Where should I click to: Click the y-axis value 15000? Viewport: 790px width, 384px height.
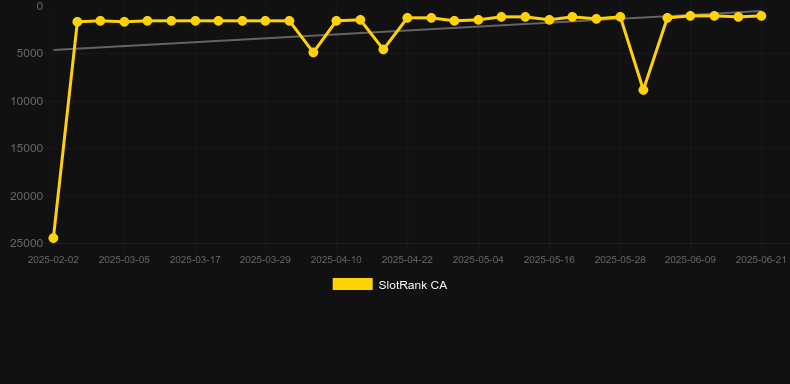(x=26, y=148)
